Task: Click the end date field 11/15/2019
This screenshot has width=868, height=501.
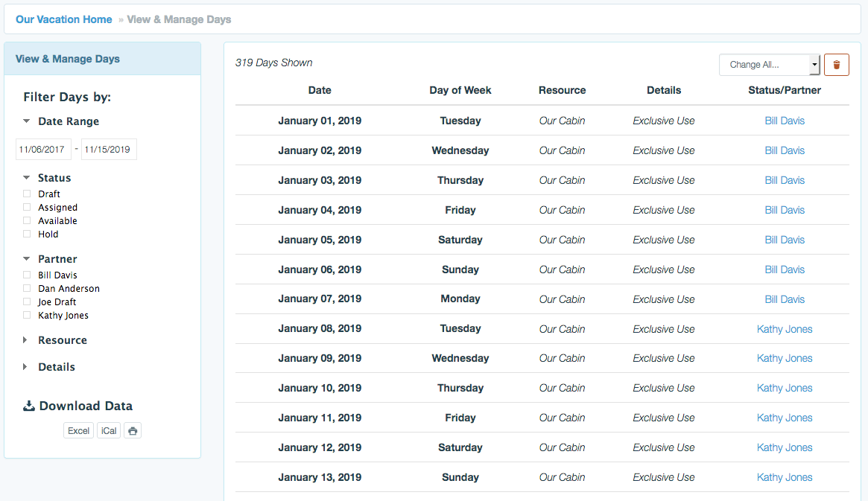Action: point(109,150)
